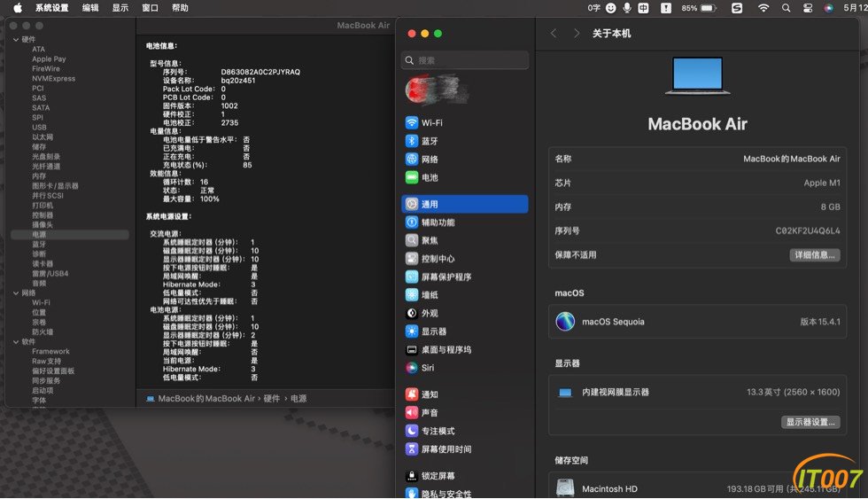Open the View (显示) menu
868x499 pixels.
(120, 8)
